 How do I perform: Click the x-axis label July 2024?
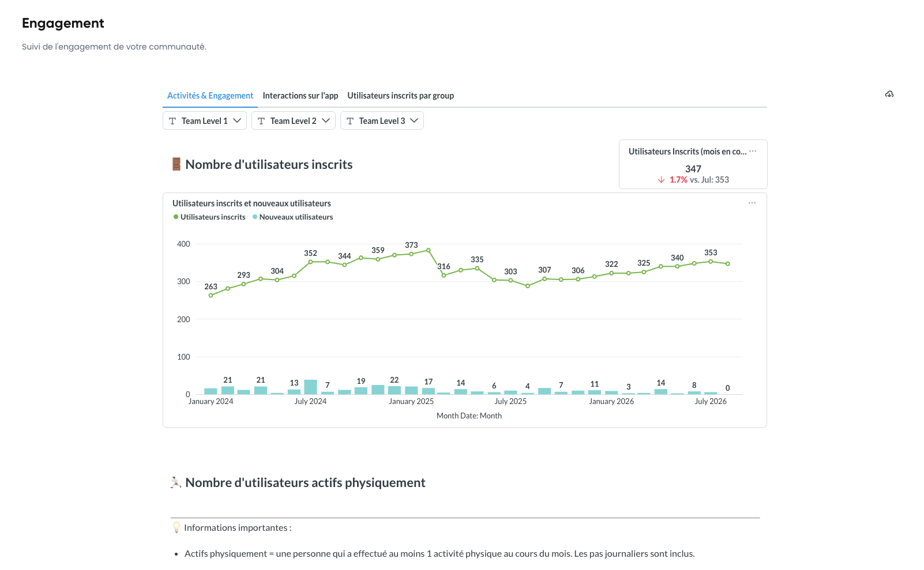click(310, 401)
